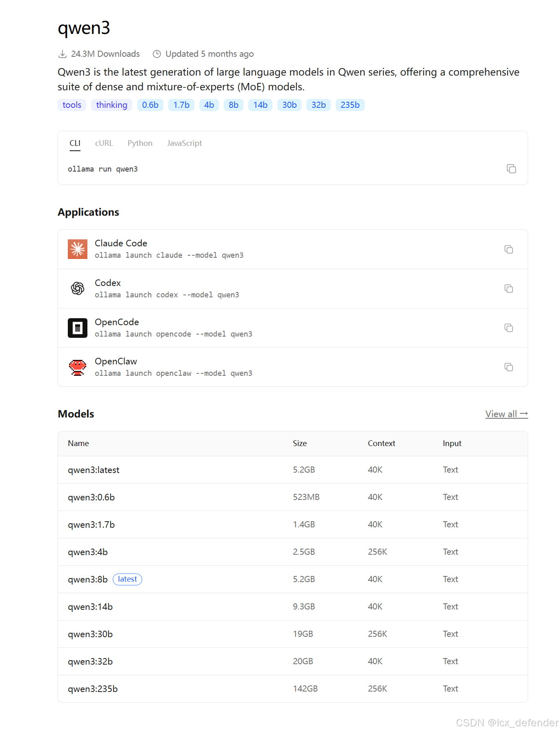This screenshot has width=560, height=732.
Task: Copy the OpenCode launch command
Action: coord(509,328)
